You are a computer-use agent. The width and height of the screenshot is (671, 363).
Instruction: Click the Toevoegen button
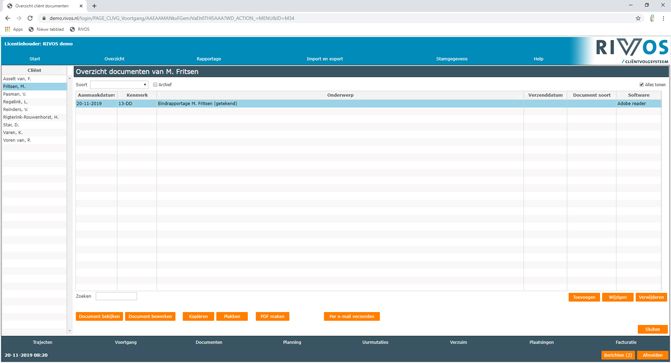pos(584,297)
